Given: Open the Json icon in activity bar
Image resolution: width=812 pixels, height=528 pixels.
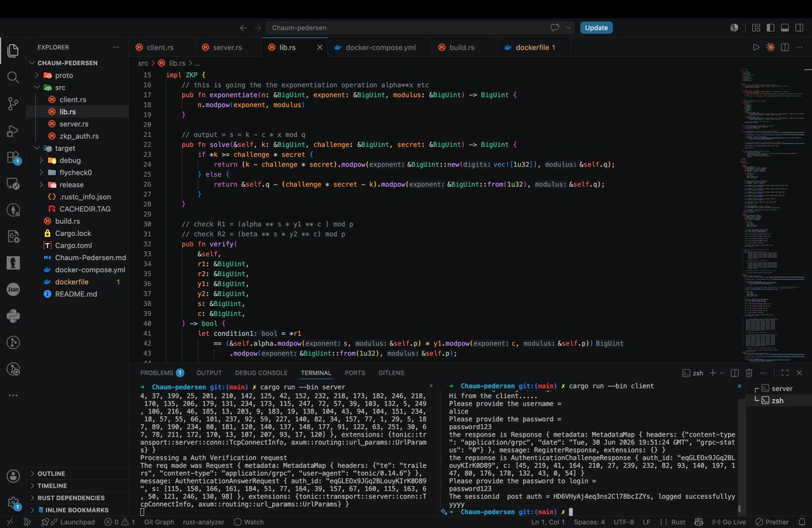Looking at the screenshot, I should (x=13, y=289).
